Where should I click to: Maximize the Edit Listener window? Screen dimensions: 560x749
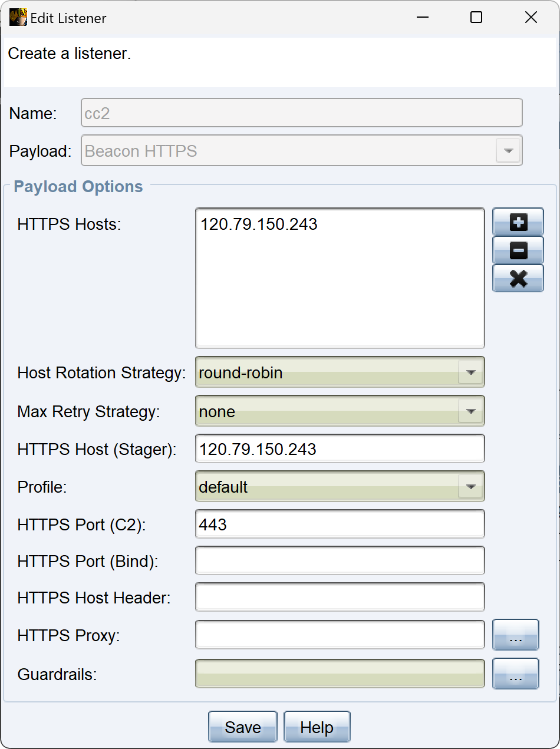pos(476,18)
